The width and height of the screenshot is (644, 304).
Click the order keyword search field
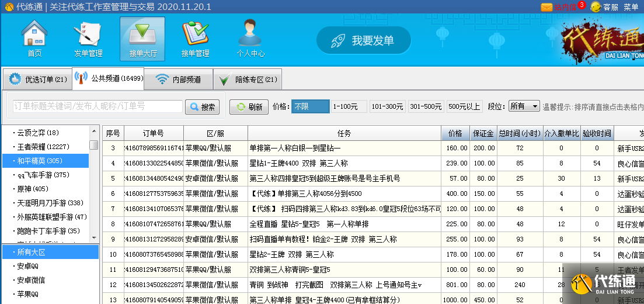(x=98, y=106)
